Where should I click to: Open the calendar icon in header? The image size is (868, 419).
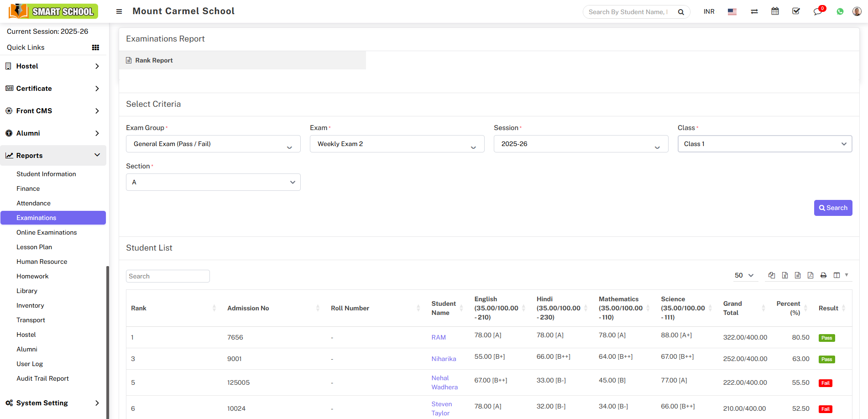[x=775, y=11]
